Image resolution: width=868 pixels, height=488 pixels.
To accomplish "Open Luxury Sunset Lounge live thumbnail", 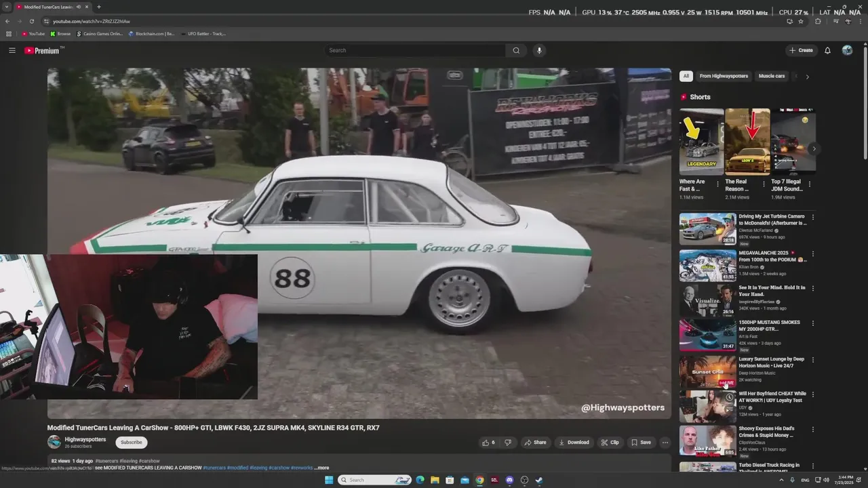I will [707, 371].
